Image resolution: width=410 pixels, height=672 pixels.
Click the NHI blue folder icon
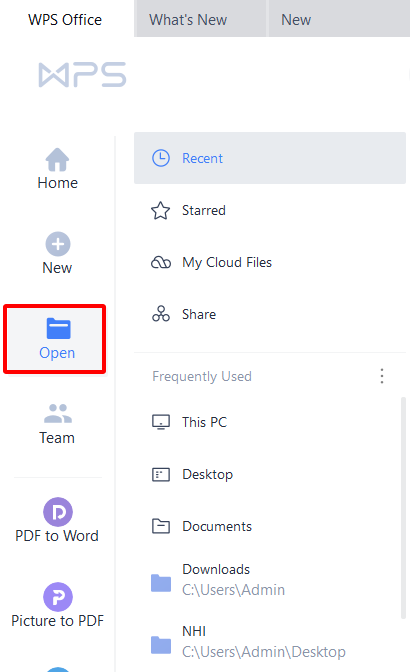coord(161,645)
